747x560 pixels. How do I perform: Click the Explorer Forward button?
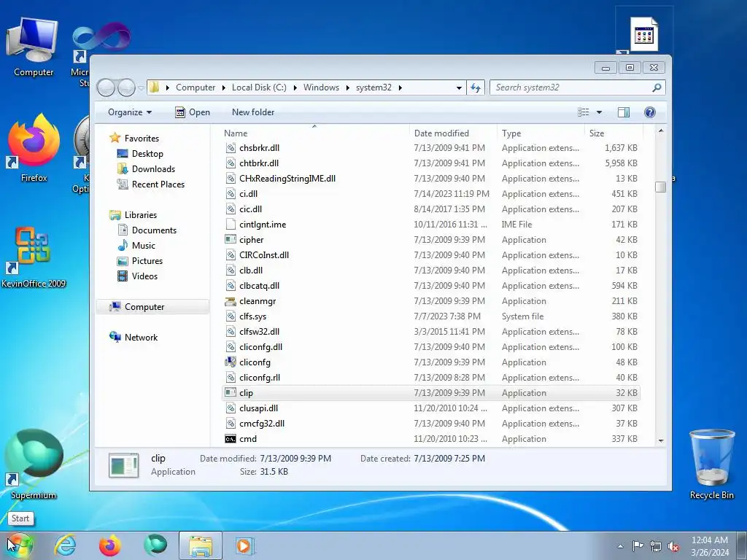click(126, 87)
